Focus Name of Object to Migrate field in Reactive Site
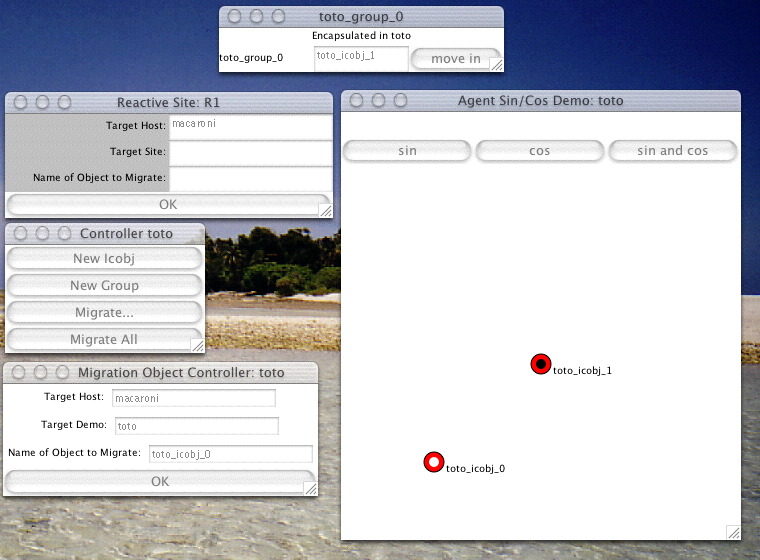The width and height of the screenshot is (760, 560). pos(250,179)
